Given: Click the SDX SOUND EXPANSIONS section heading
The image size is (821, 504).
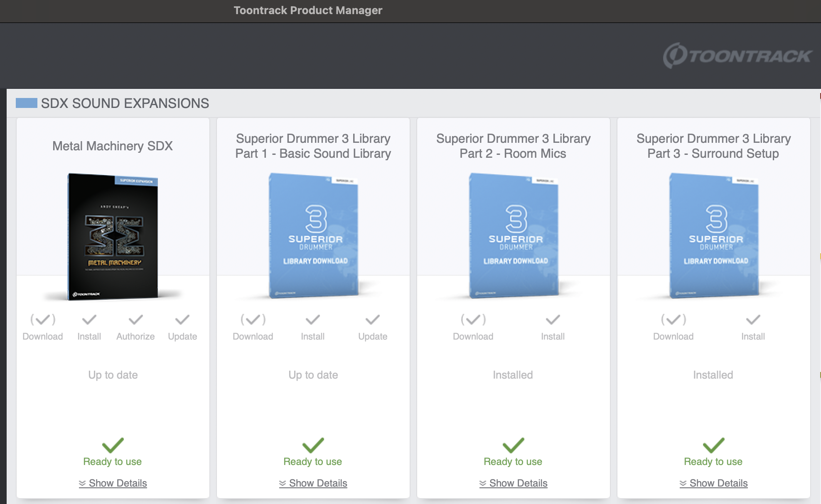Looking at the screenshot, I should click(x=125, y=103).
